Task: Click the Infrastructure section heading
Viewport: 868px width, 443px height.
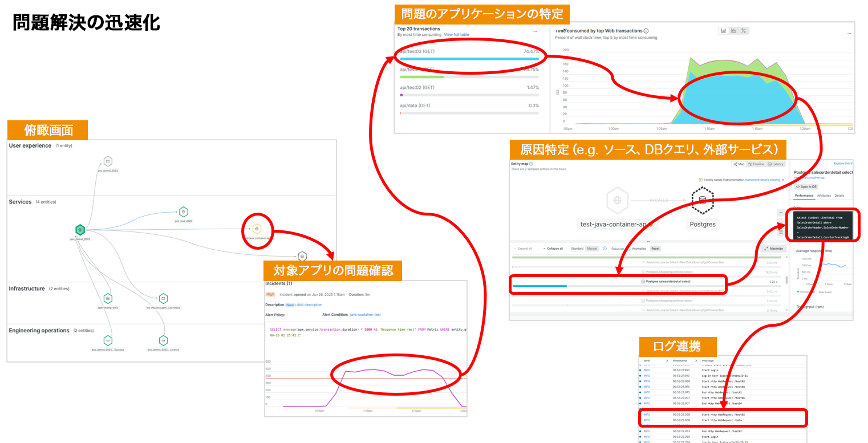Action: 27,288
